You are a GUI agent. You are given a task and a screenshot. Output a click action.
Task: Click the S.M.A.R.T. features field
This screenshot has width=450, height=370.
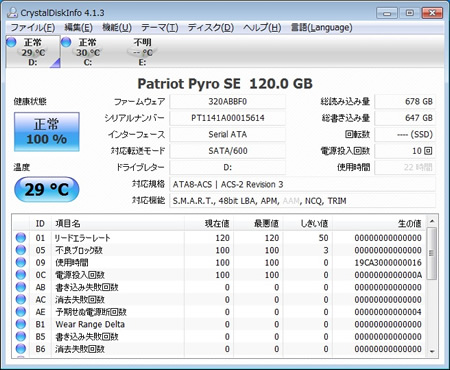click(303, 201)
